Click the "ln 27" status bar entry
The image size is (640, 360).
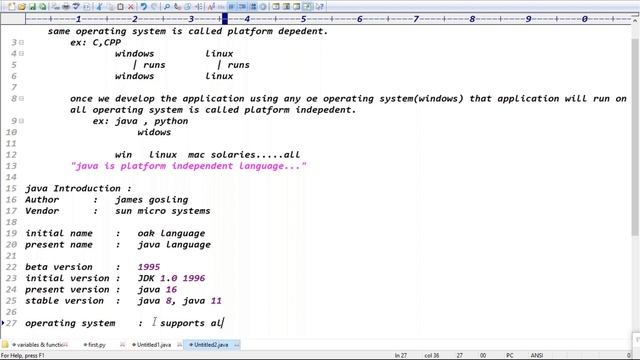click(400, 356)
